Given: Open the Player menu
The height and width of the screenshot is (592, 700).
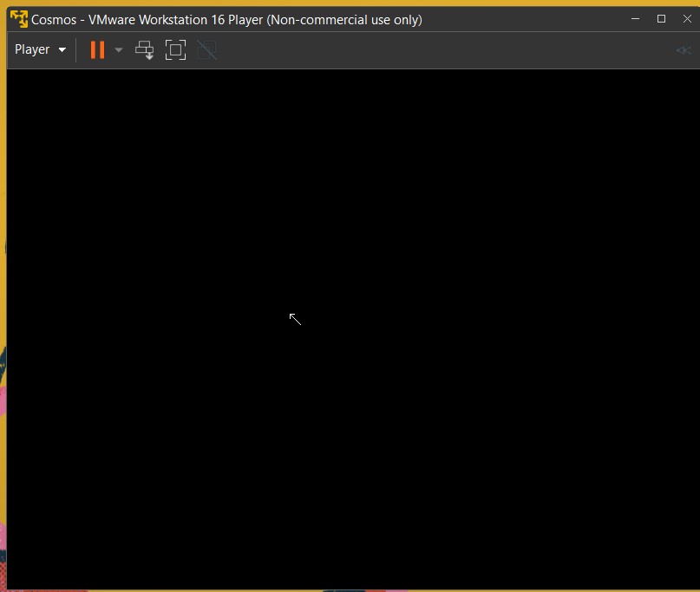Looking at the screenshot, I should coord(33,49).
